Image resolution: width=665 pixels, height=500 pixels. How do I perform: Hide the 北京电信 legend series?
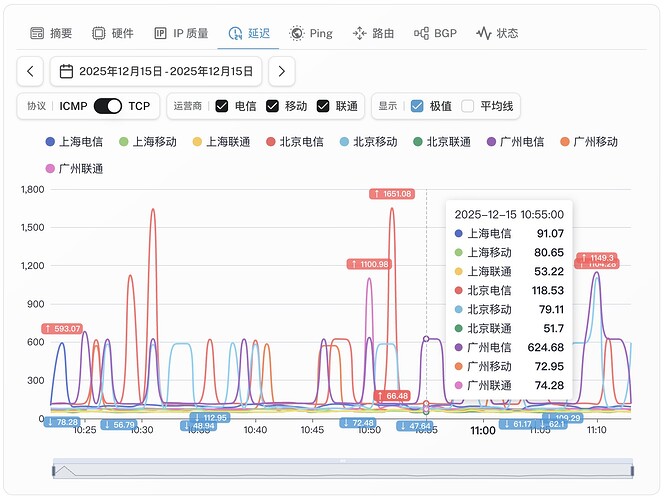tap(295, 142)
